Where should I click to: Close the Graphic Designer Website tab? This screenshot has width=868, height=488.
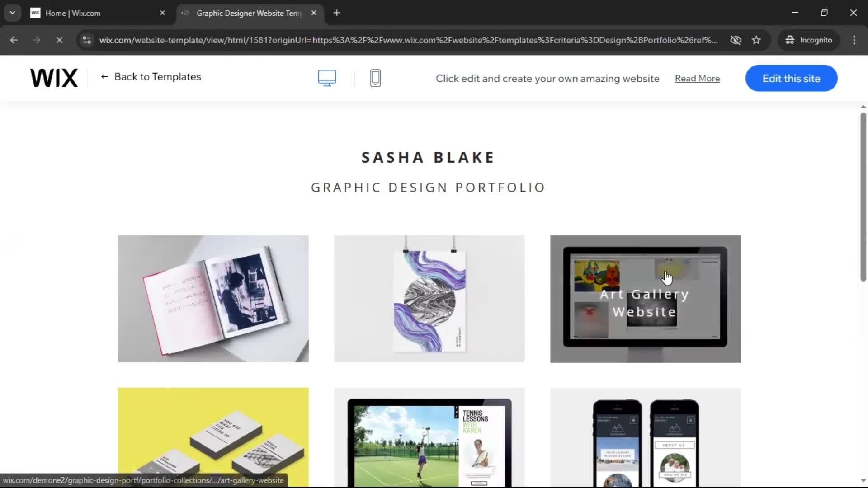(314, 13)
